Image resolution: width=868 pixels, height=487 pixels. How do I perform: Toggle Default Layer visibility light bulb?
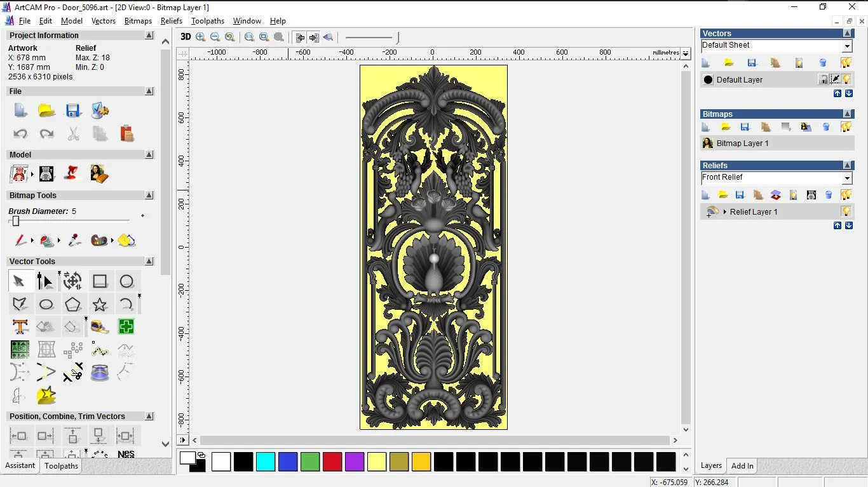click(x=846, y=79)
